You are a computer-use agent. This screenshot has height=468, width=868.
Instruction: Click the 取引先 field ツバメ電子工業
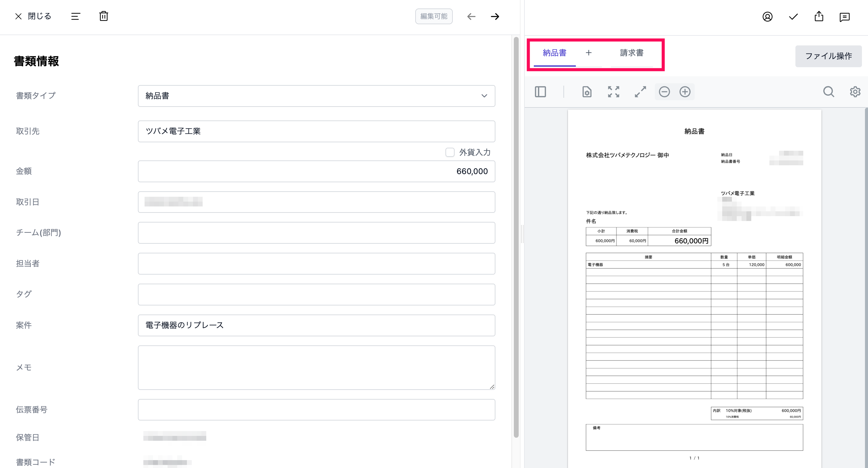pos(316,131)
